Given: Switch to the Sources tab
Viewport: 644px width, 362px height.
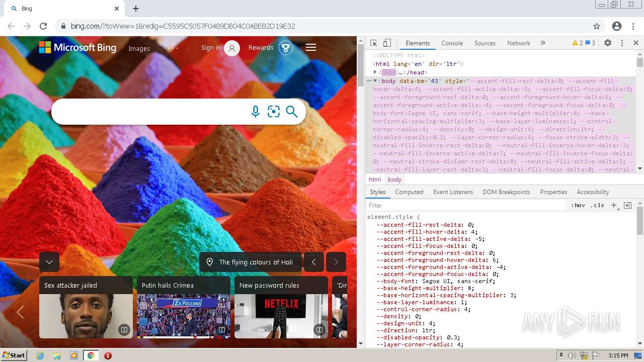Looking at the screenshot, I should [485, 43].
